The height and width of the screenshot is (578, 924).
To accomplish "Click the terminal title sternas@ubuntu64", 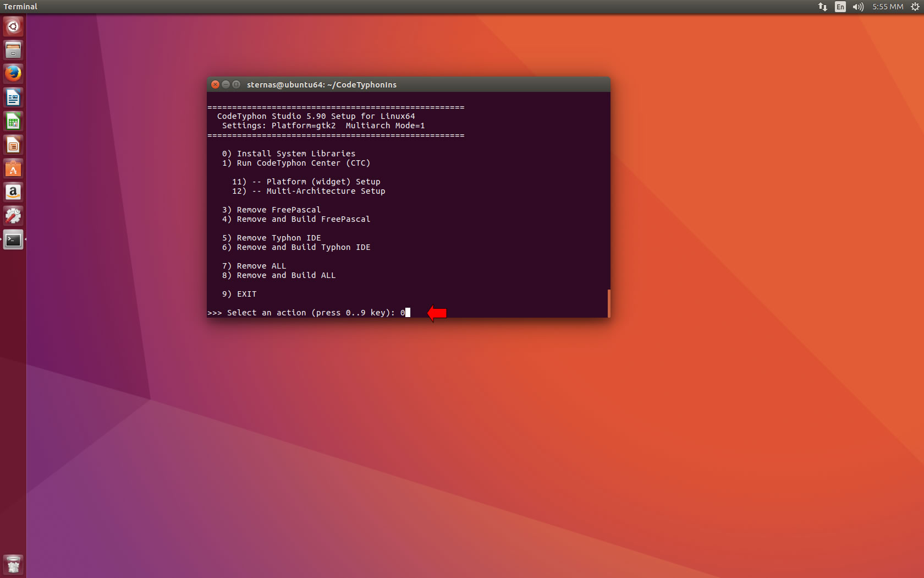I will [x=322, y=85].
